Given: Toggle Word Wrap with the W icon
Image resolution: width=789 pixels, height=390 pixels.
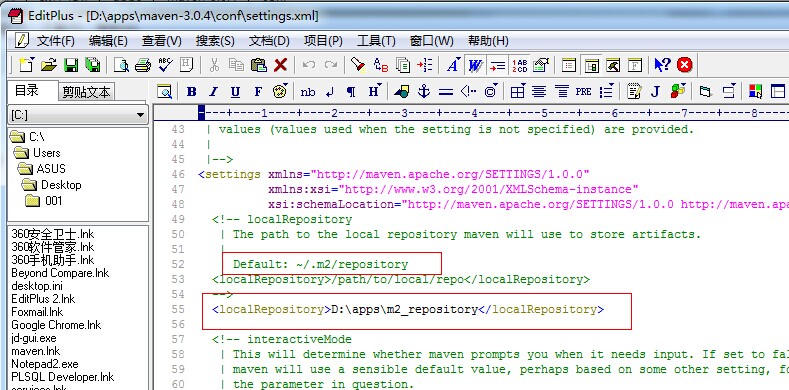Looking at the screenshot, I should coord(475,65).
